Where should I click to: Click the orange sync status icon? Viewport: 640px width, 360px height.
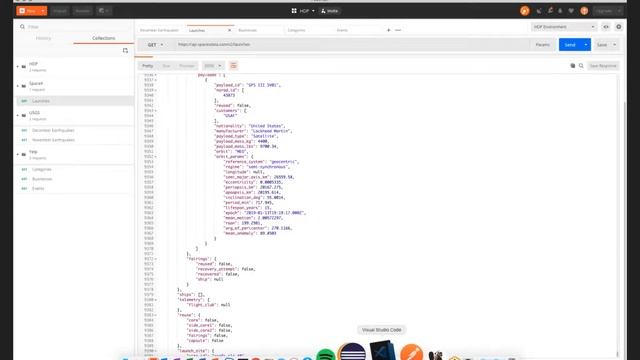[525, 11]
